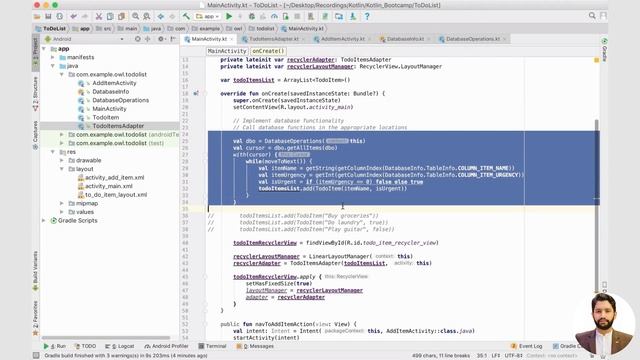Click the Attach debugger to process icon
The width and height of the screenshot is (640, 360).
pos(286,16)
